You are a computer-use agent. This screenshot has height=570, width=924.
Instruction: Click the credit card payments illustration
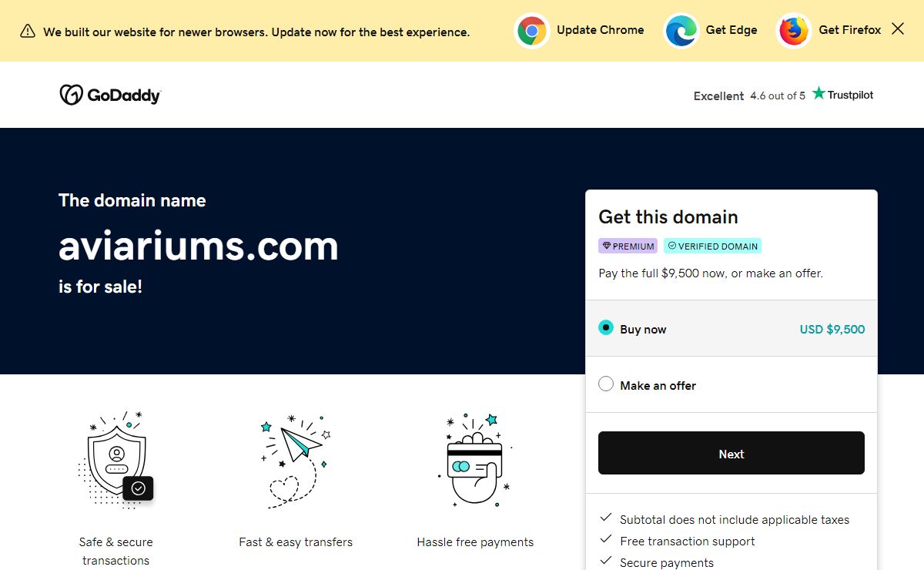[x=475, y=461]
